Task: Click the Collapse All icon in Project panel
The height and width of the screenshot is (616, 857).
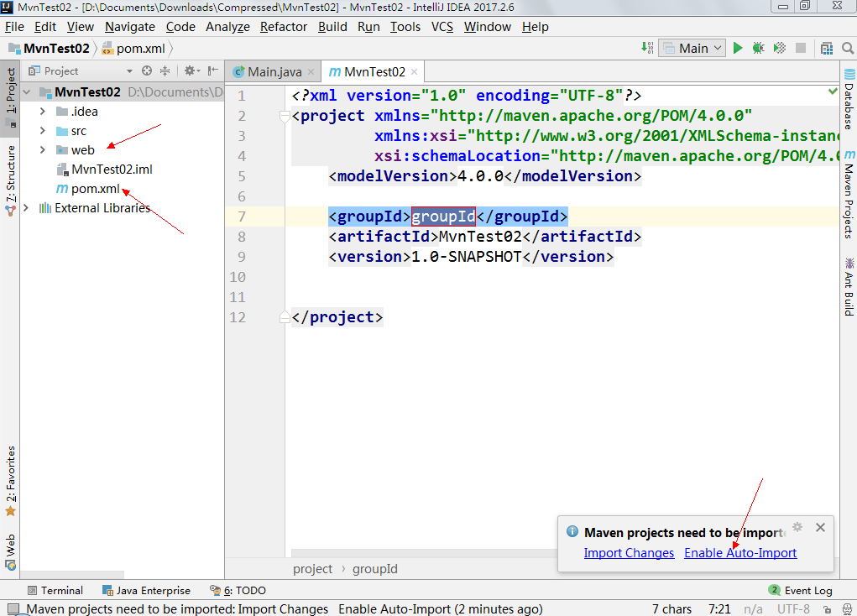Action: [165, 70]
